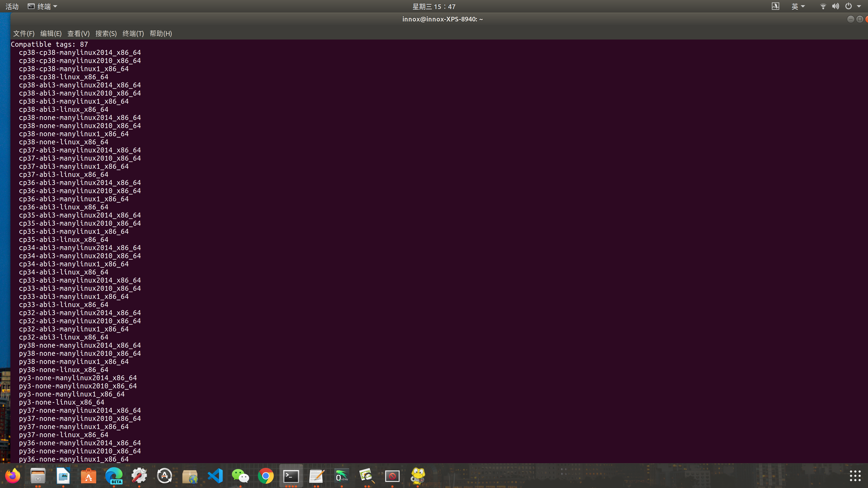Open the system status dropdown arrow
The image size is (868, 488).
coord(860,6)
